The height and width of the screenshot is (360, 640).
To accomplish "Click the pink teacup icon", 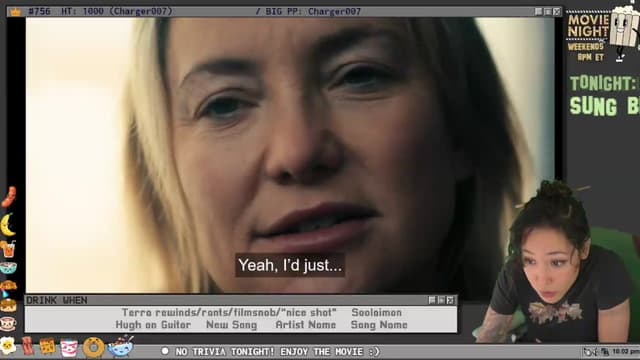I will (x=8, y=324).
